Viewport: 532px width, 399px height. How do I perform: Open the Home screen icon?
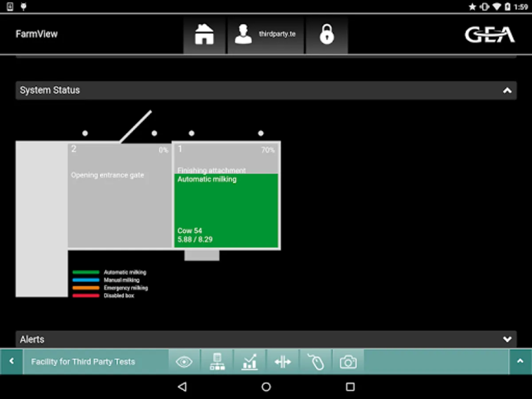204,35
